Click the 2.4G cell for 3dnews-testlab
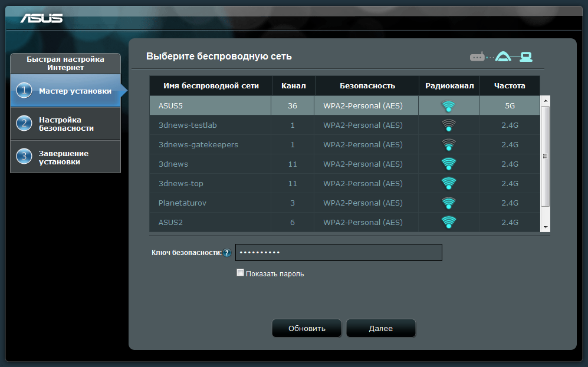This screenshot has width=588, height=367. tap(510, 125)
